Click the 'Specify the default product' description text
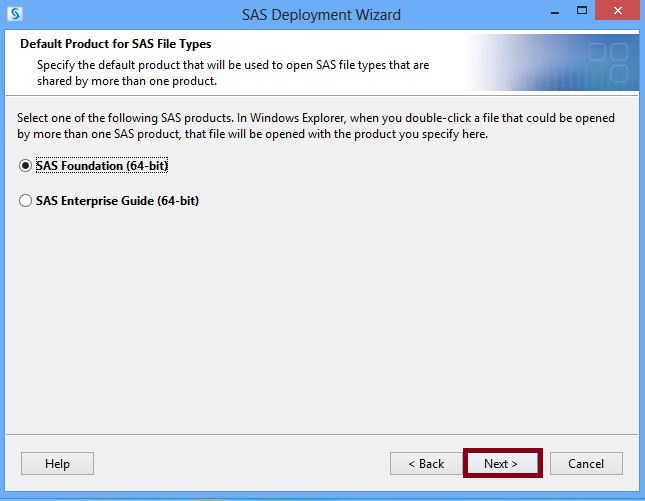Screen dimensions: 645x501 tap(233, 73)
